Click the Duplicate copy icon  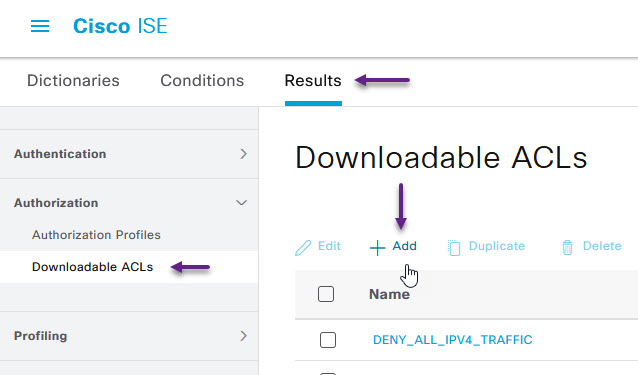coord(454,248)
